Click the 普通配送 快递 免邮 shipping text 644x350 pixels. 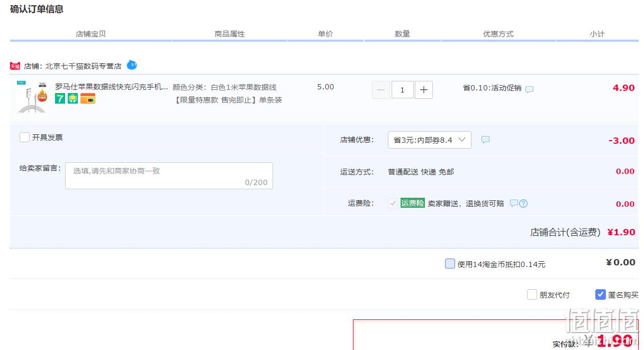[421, 172]
